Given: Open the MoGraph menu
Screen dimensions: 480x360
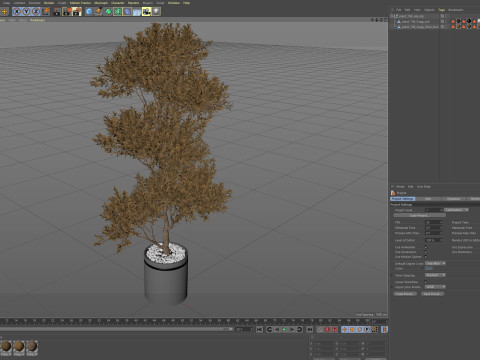Looking at the screenshot, I should click(x=101, y=3).
